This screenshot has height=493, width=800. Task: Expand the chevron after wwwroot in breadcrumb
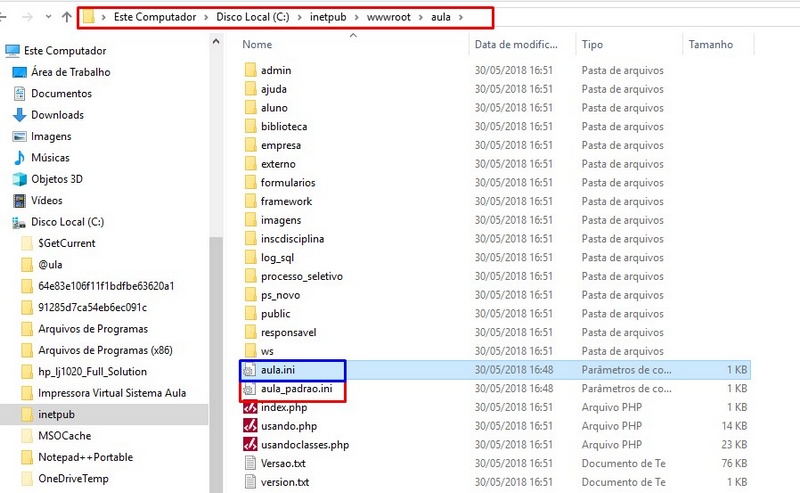(x=421, y=17)
